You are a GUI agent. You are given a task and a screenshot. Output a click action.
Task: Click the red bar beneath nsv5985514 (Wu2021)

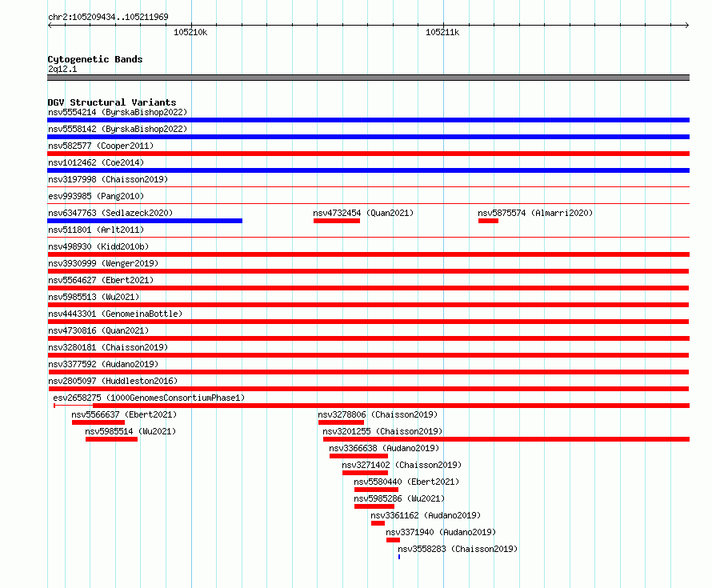coord(111,439)
